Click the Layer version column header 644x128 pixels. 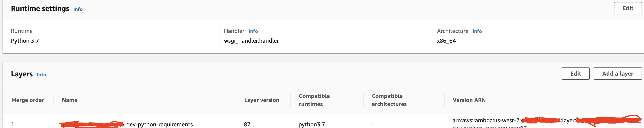(x=261, y=100)
